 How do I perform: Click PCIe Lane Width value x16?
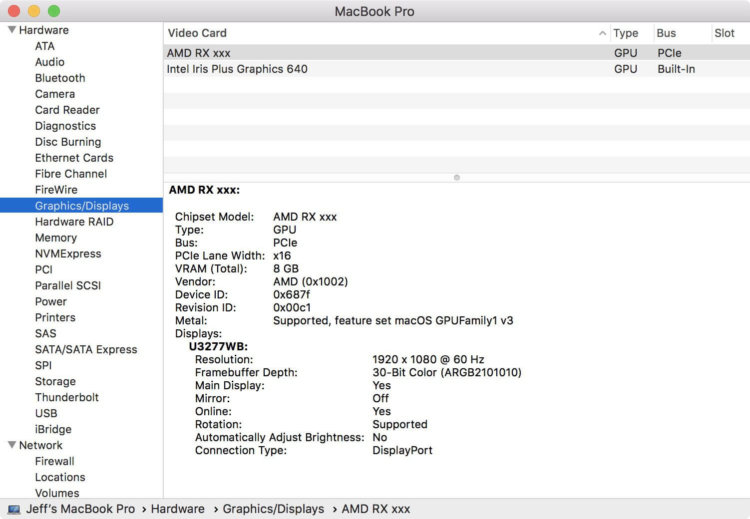point(282,255)
